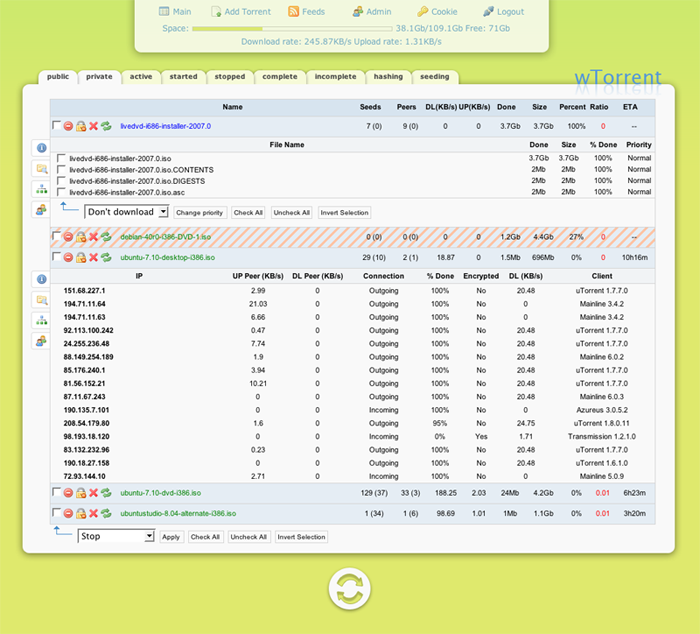Collapse the ubuntu-7.10-desktop-i386.iso torrent details

(x=159, y=257)
